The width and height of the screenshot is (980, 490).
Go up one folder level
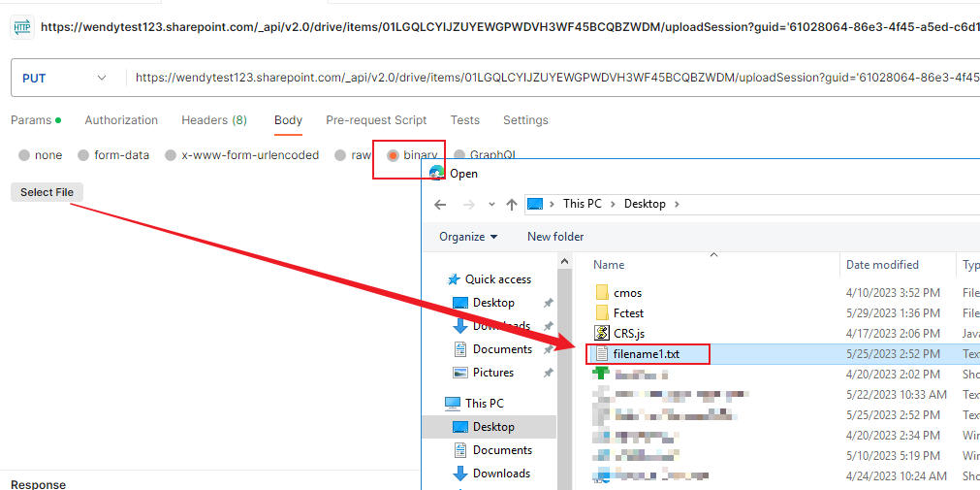pyautogui.click(x=512, y=204)
